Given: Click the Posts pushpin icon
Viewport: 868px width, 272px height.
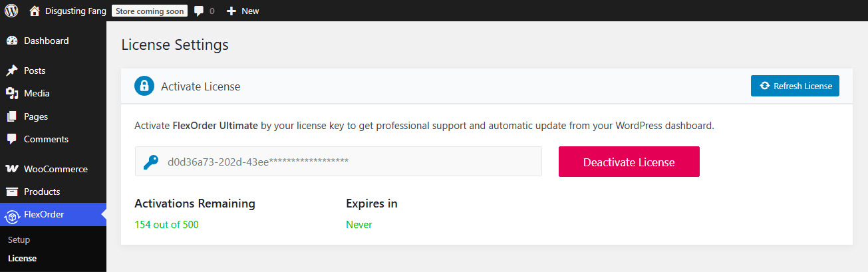Looking at the screenshot, I should coord(11,70).
